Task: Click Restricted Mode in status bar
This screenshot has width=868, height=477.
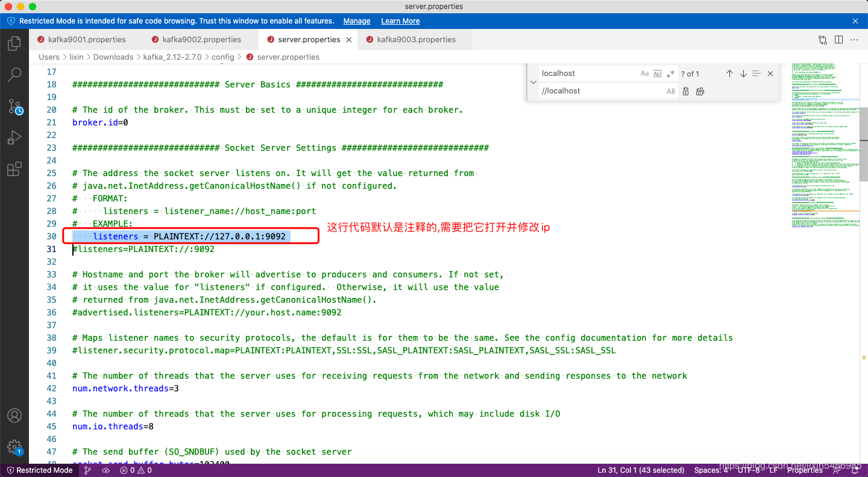Action: (x=39, y=470)
